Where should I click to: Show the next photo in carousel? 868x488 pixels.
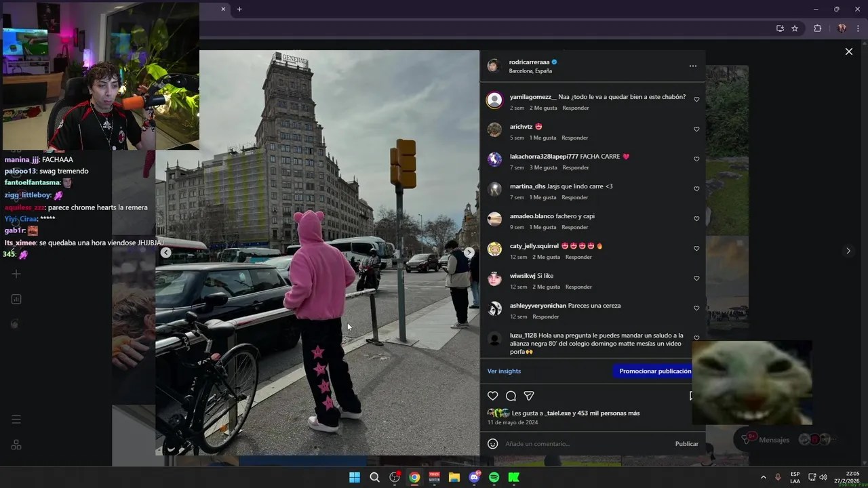(469, 252)
